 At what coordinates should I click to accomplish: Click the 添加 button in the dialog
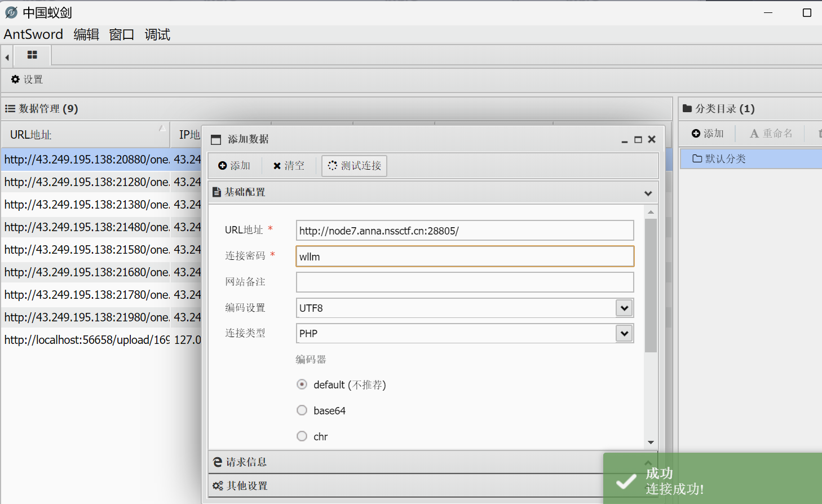pos(234,166)
